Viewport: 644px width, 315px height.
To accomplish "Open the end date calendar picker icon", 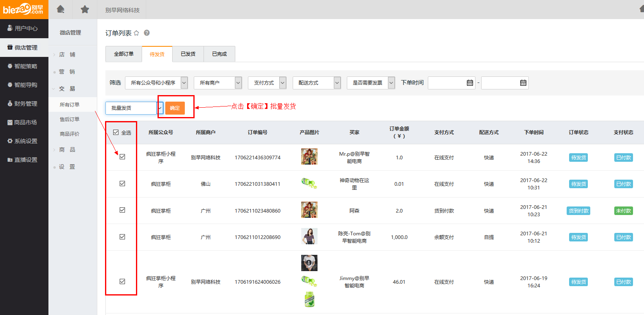I will pyautogui.click(x=523, y=83).
